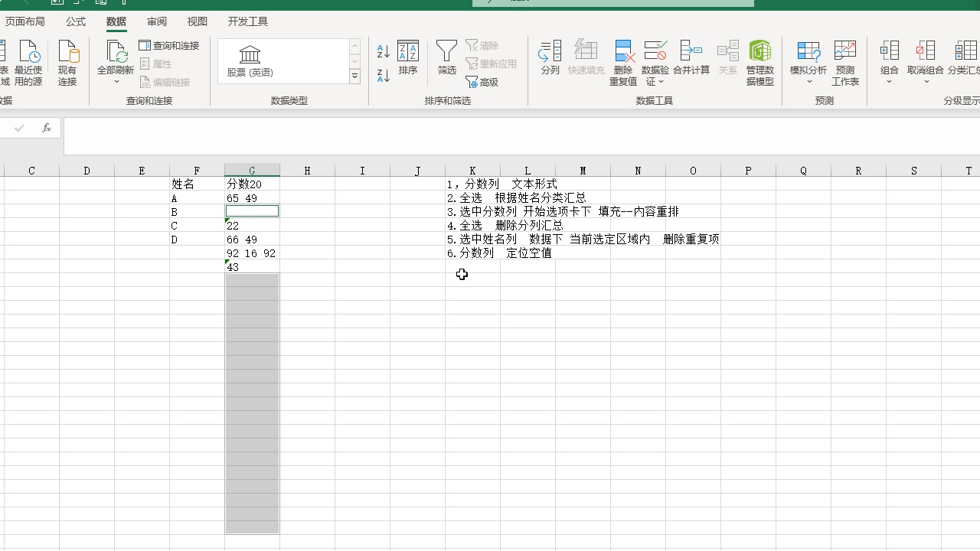Click Subtotal (分类汇总) icon
The height and width of the screenshot is (551, 980).
[x=965, y=57]
